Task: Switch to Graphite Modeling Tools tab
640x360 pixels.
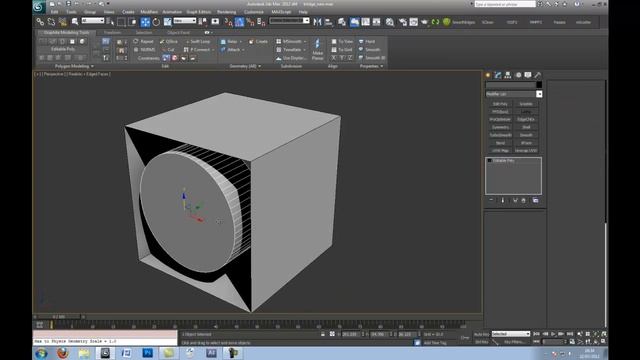Action: pyautogui.click(x=67, y=32)
